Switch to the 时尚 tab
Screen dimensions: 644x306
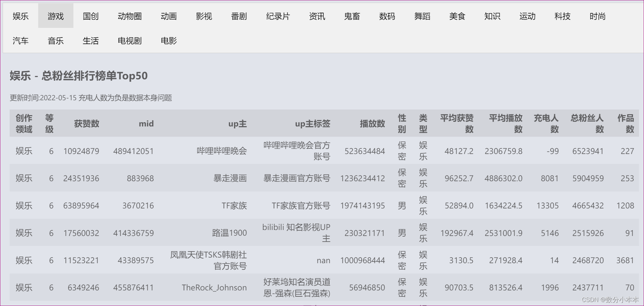[x=598, y=16]
